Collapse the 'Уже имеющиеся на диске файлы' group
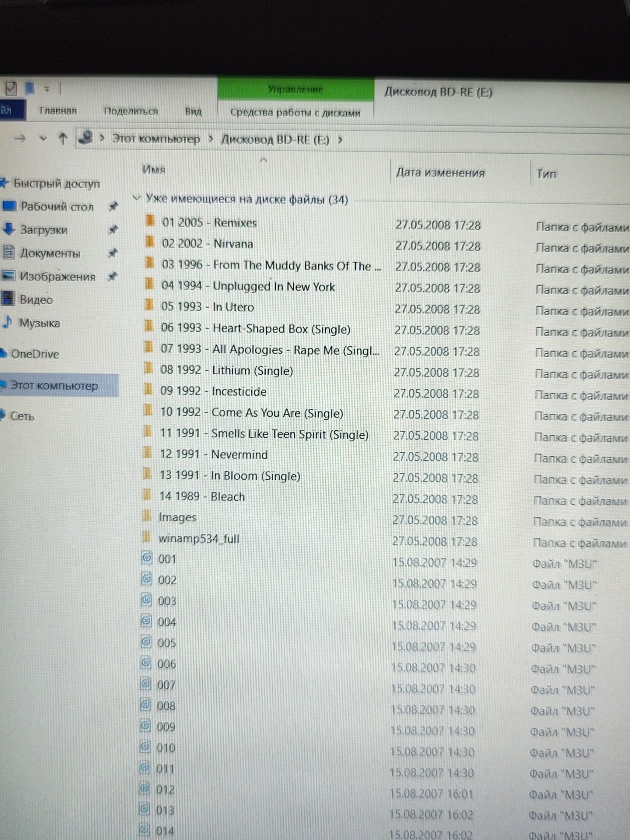The image size is (630, 840). coord(137,198)
